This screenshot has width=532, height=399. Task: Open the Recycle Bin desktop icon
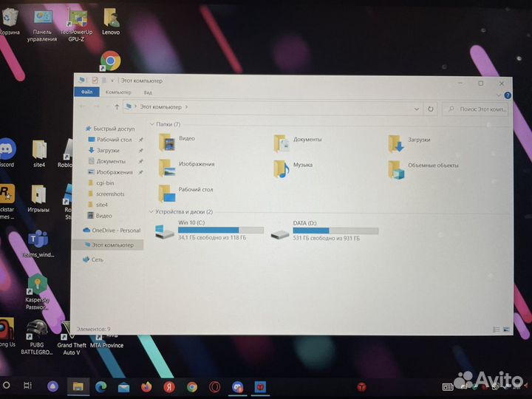click(10, 21)
